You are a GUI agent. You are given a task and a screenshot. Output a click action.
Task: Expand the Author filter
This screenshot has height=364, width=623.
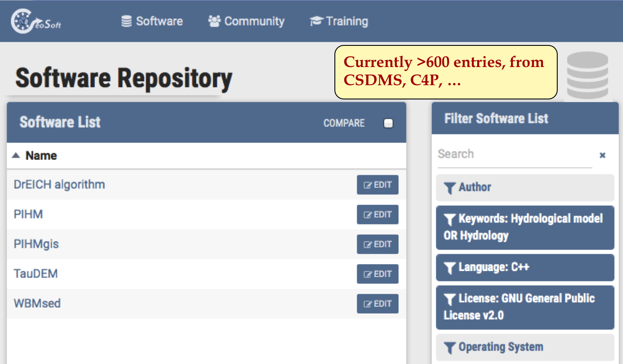click(x=525, y=188)
